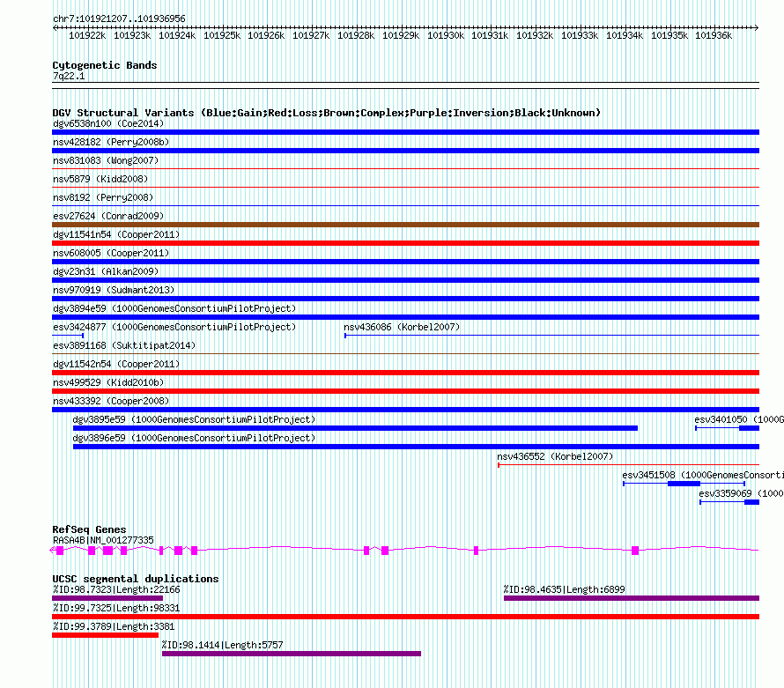The width and height of the screenshot is (784, 688).
Task: Open variant esv27624 (Conrad2009)
Action: (108, 216)
